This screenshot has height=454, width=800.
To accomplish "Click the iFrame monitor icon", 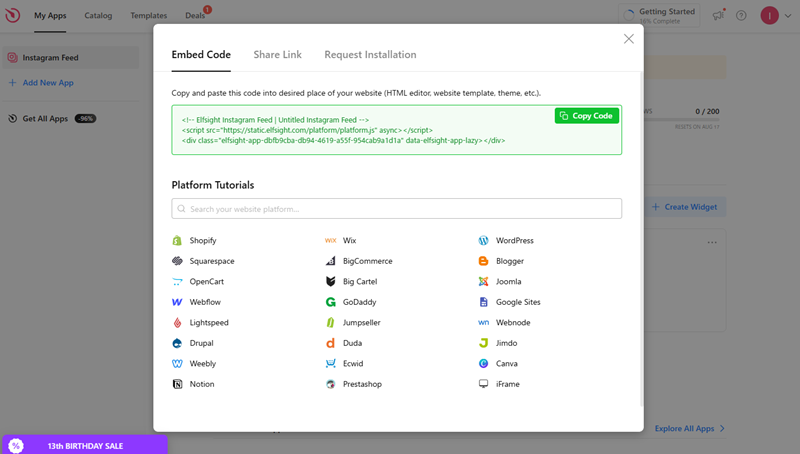I will click(x=483, y=384).
